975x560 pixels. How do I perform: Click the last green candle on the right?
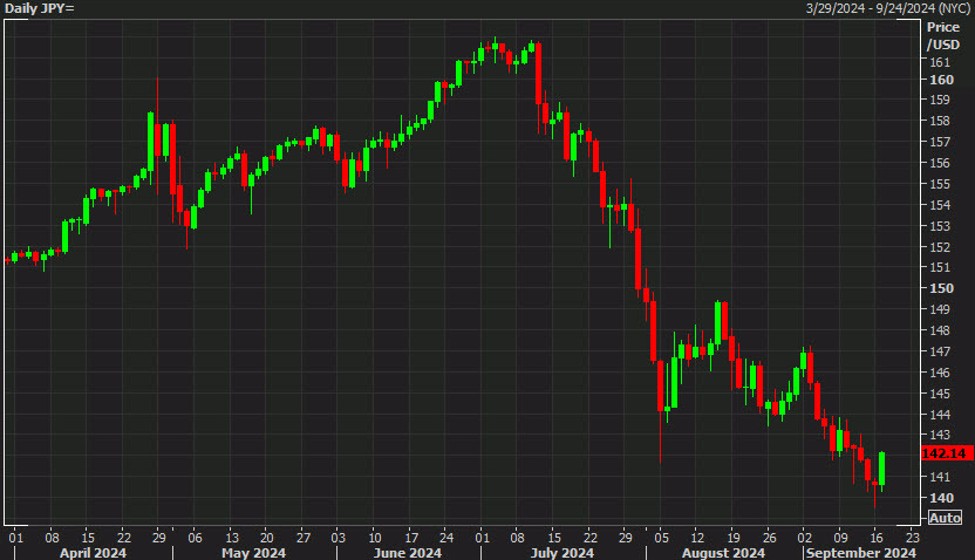882,468
